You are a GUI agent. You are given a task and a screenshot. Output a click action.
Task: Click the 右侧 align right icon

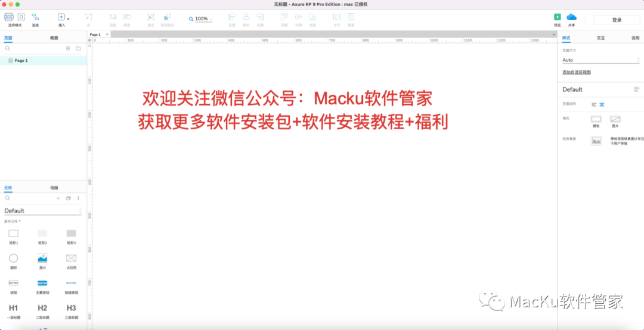coord(260,17)
